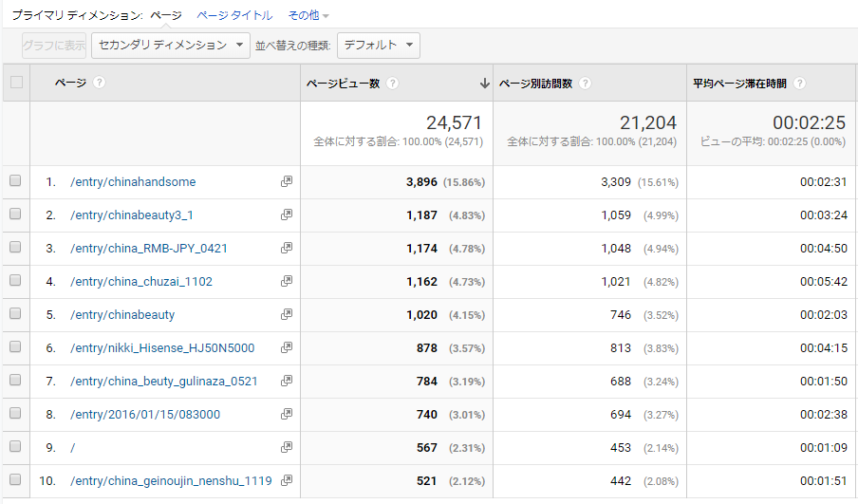
Task: Click average time value 00:02:25
Action: click(810, 122)
